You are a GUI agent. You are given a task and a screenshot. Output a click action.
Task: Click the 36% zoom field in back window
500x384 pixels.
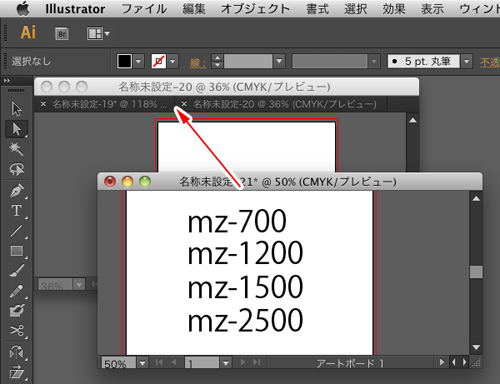point(55,285)
